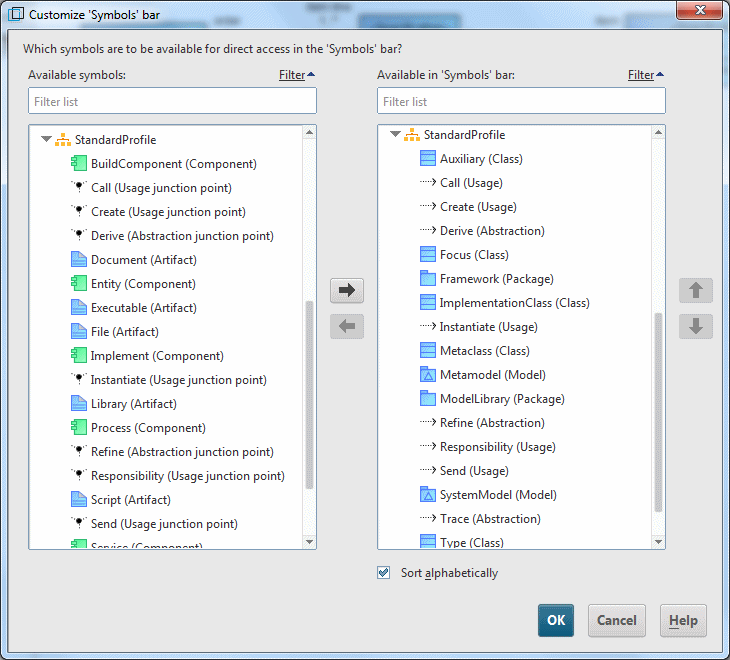Click the dashed arrow icon beside Trace (Abstraction)
The image size is (730, 660).
point(427,518)
